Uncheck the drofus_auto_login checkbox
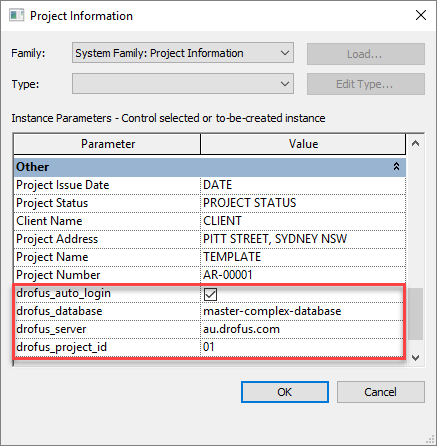 210,294
